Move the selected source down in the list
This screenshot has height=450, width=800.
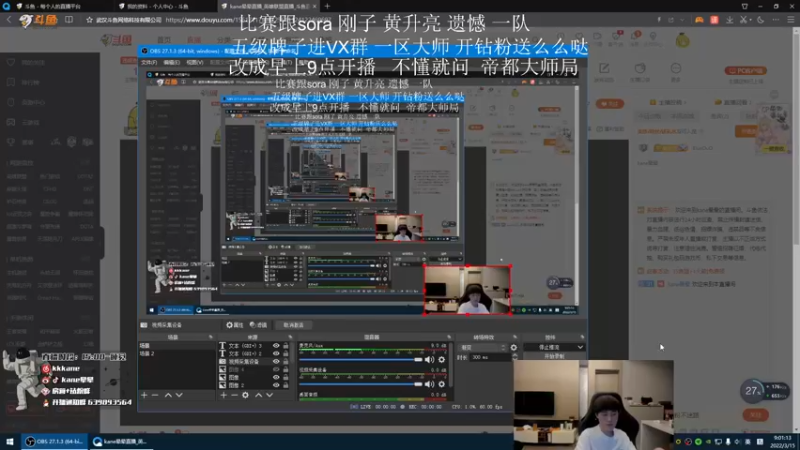click(269, 395)
